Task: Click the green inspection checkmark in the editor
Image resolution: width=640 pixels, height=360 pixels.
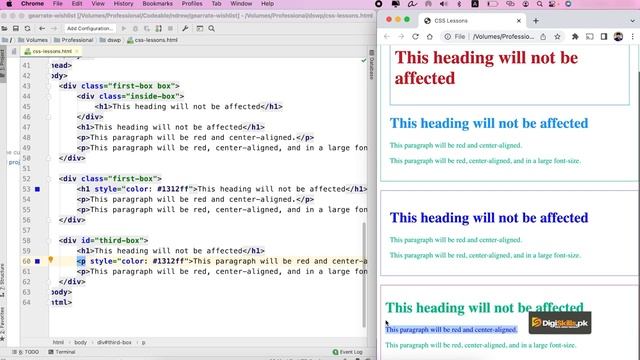Action: pyautogui.click(x=364, y=60)
